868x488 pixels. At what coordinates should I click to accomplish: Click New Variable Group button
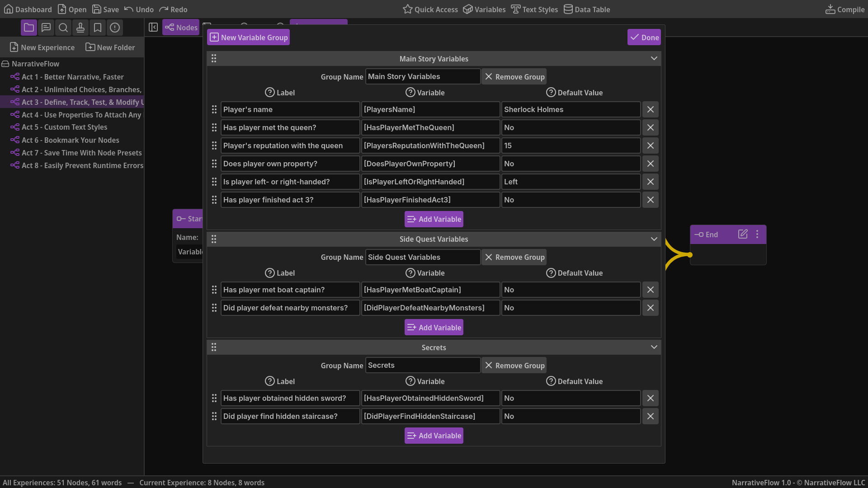(249, 37)
